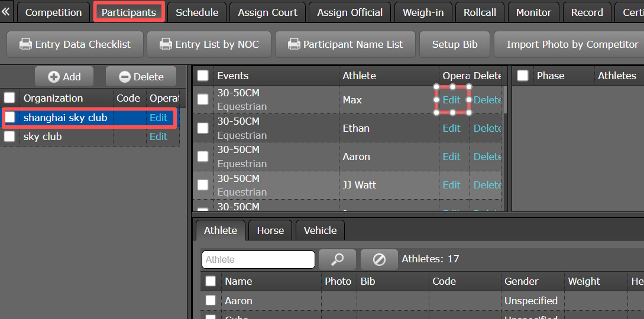Click the Athlete search input field
The image size is (644, 319).
pos(258,259)
